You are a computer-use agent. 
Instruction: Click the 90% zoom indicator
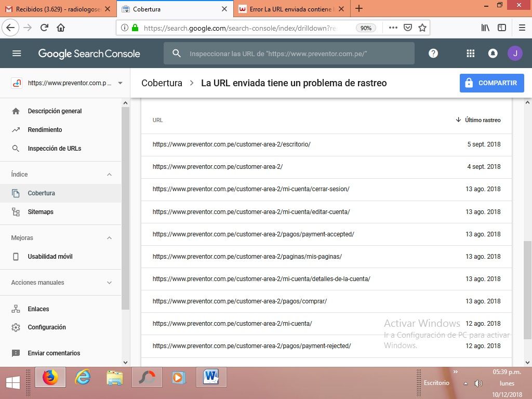[x=365, y=28]
